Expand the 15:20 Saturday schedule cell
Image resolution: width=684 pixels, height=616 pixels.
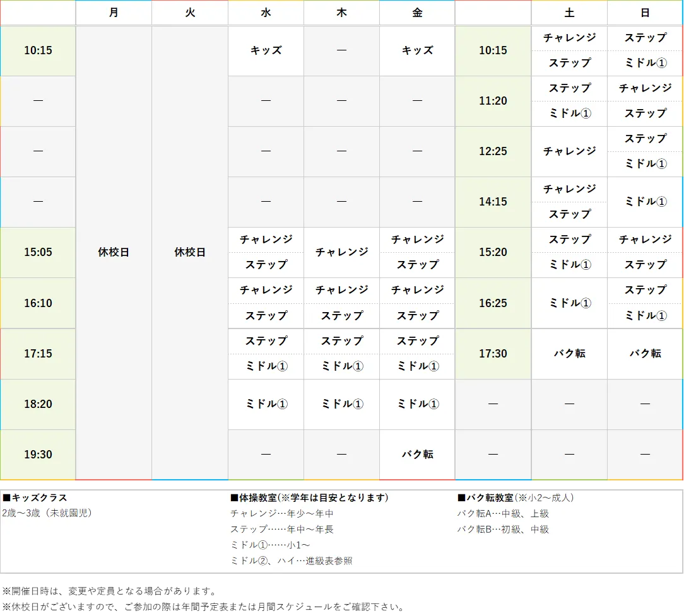click(492, 252)
